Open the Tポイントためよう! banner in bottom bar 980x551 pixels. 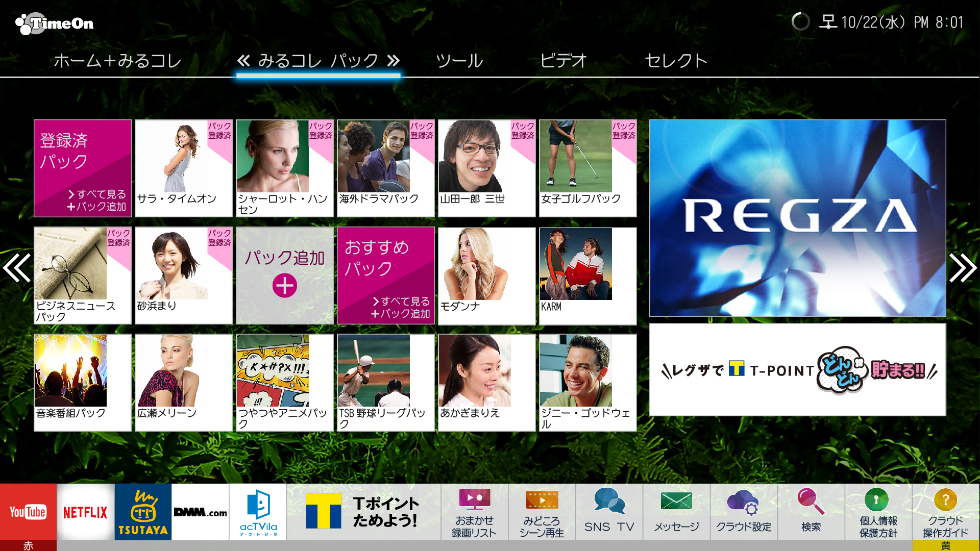click(363, 512)
